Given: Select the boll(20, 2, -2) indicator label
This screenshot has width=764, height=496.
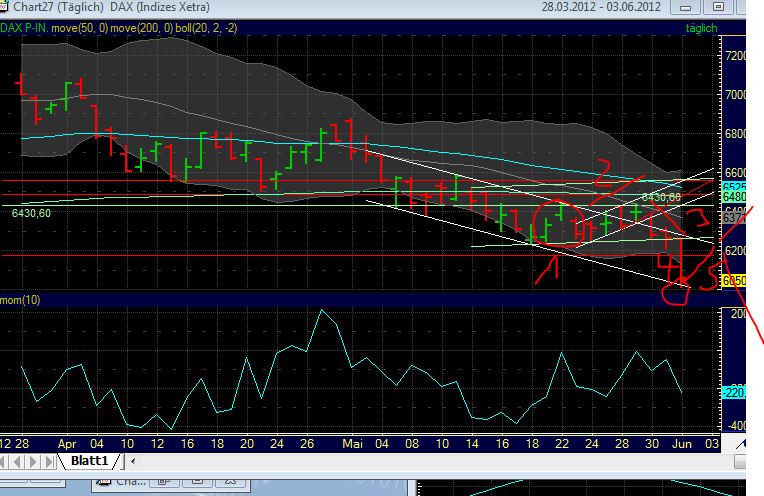Looking at the screenshot, I should click(x=206, y=28).
